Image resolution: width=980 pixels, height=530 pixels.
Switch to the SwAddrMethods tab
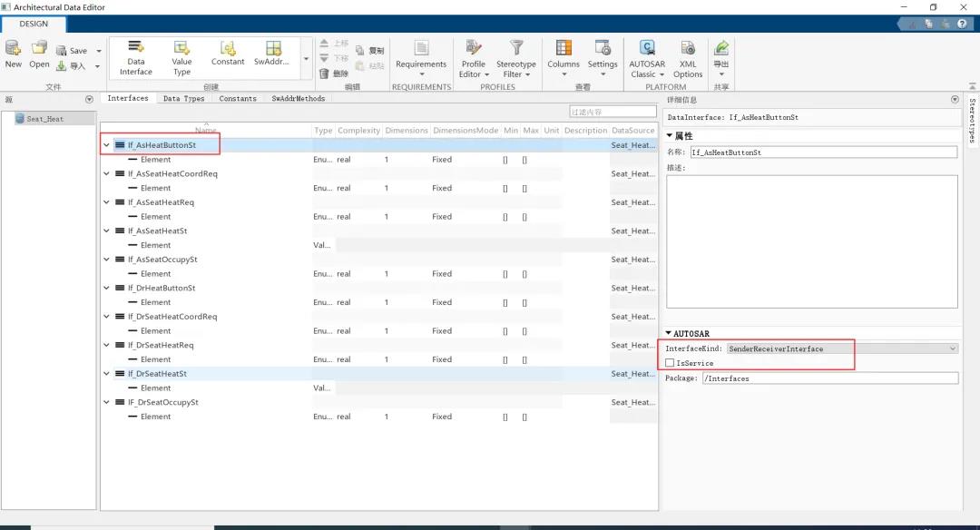[298, 99]
